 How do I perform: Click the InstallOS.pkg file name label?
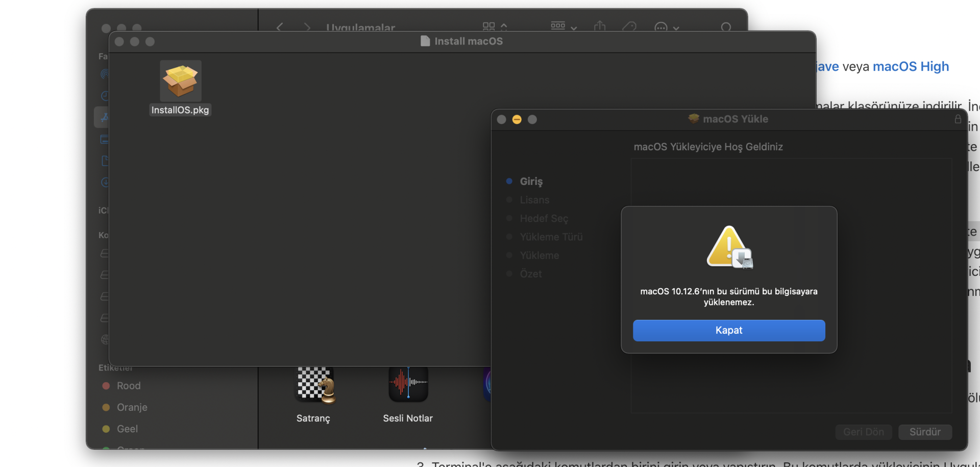click(180, 110)
